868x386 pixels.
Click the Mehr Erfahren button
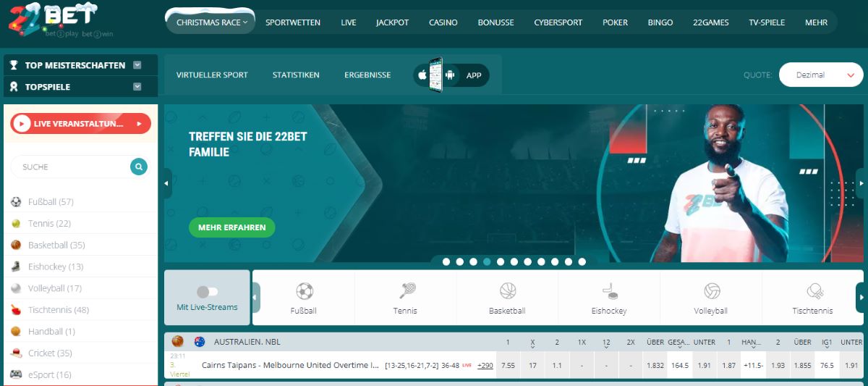(231, 227)
